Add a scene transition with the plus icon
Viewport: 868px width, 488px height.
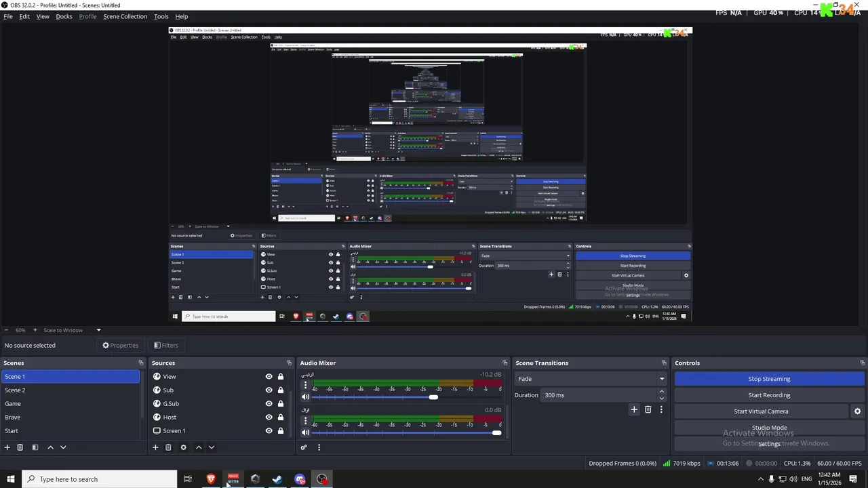[x=634, y=409]
